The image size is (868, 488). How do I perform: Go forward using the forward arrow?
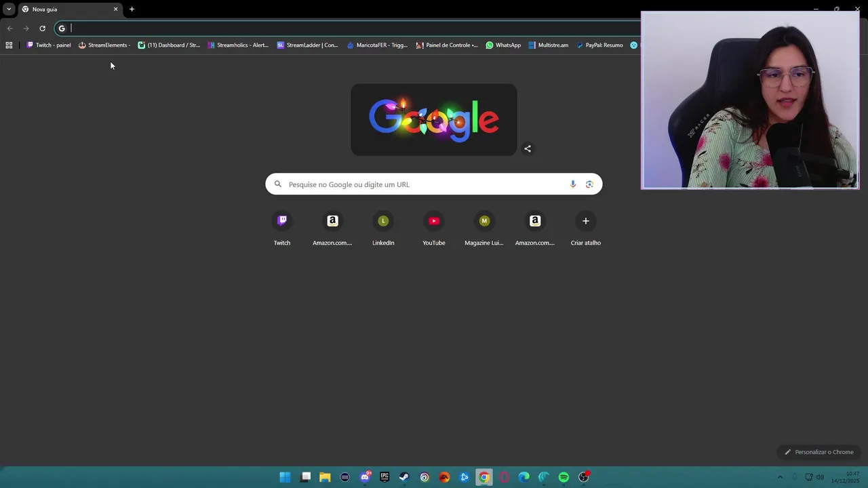point(26,28)
